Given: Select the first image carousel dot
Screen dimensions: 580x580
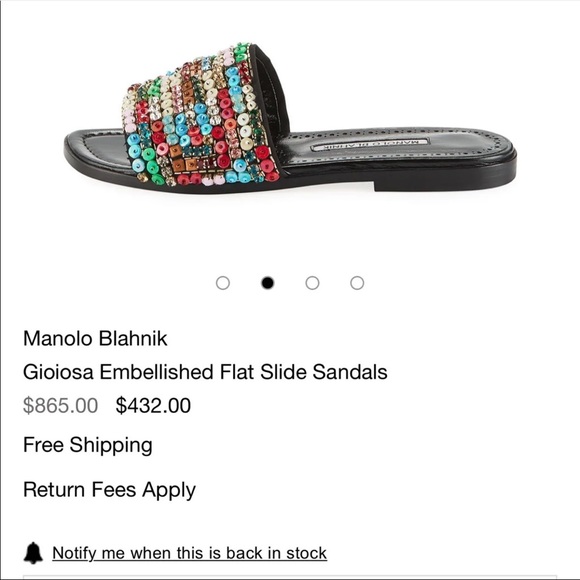Looking at the screenshot, I should click(x=223, y=283).
